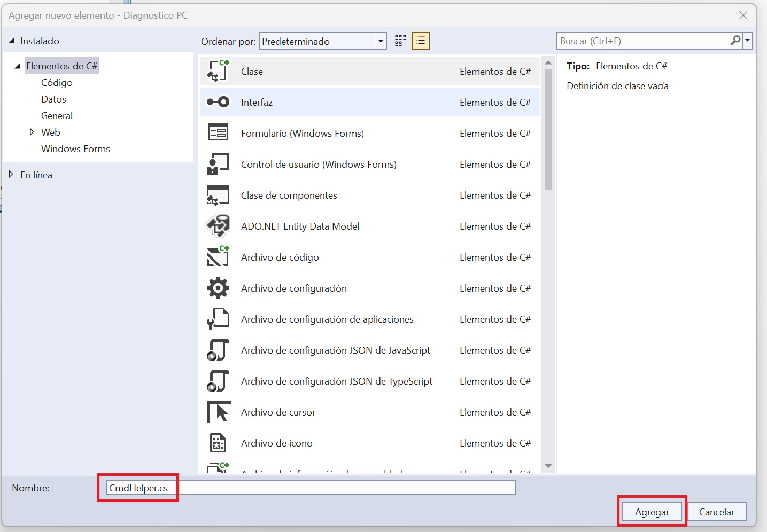Select the Archivo de cursor icon

[218, 412]
